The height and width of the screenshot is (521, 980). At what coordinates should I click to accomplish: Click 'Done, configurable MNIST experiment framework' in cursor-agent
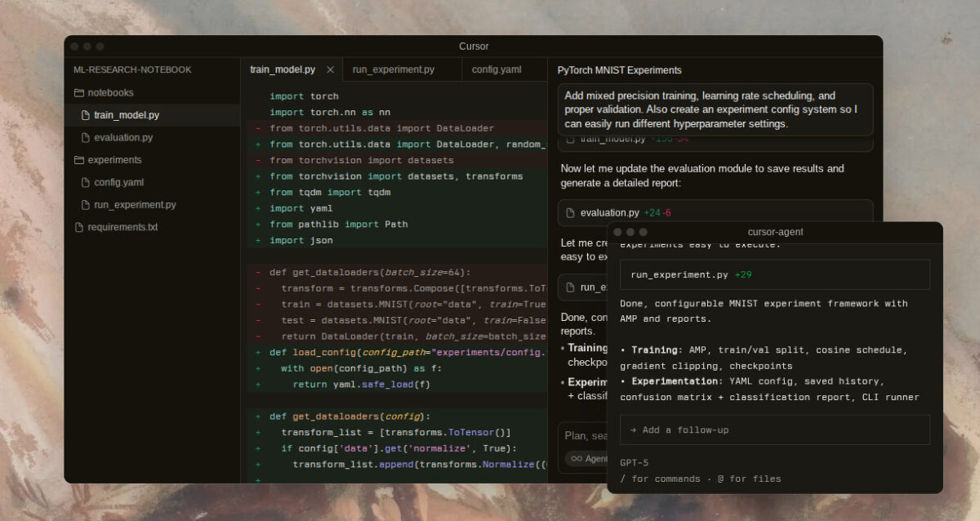tap(764, 311)
